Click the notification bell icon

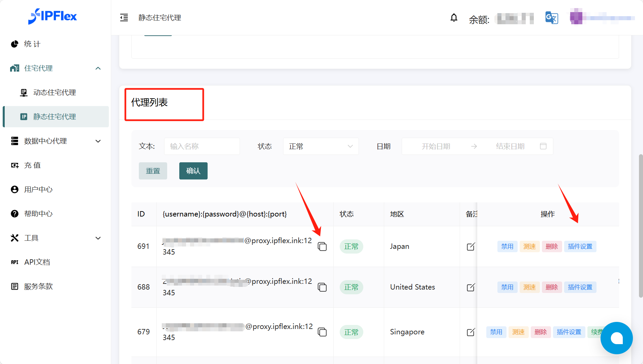[454, 18]
